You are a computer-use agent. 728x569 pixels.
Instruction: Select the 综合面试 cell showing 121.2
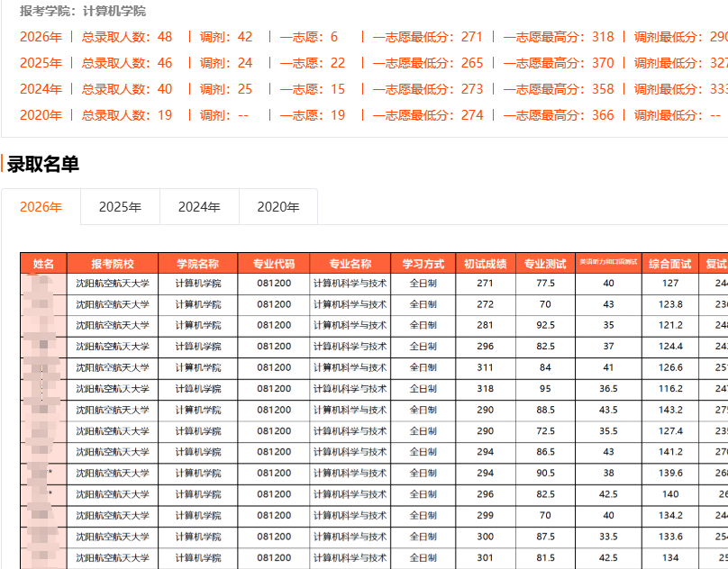(670, 325)
